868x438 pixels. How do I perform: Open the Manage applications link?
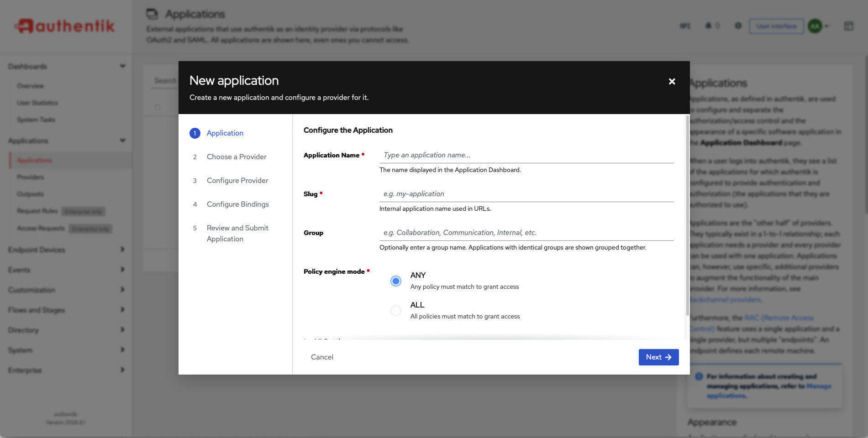point(769,391)
